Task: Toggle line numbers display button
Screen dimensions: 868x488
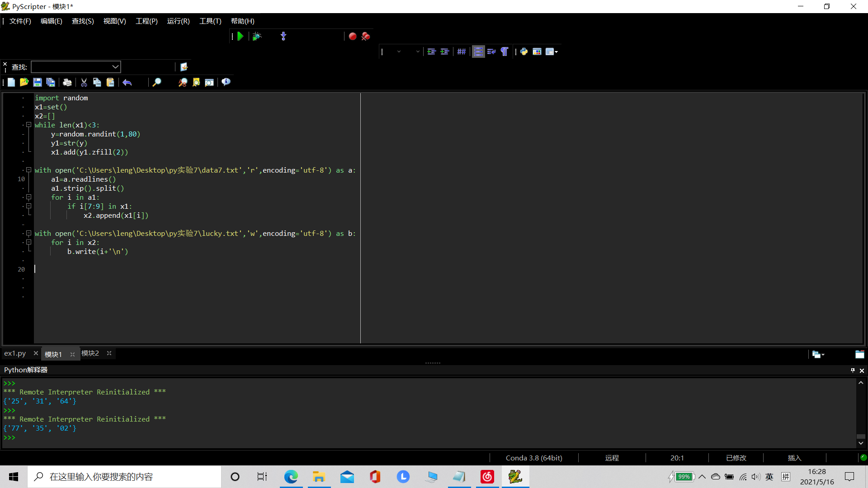Action: tap(478, 52)
